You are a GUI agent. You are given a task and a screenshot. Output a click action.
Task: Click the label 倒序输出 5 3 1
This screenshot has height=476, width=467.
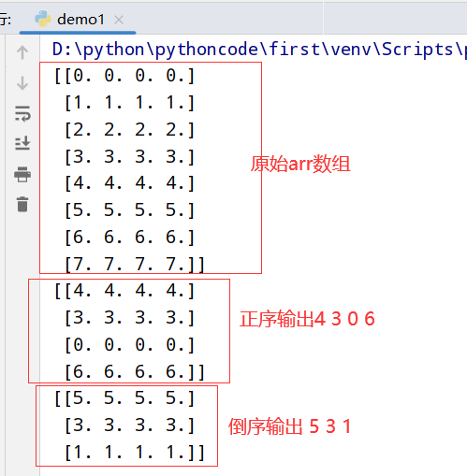tap(290, 426)
